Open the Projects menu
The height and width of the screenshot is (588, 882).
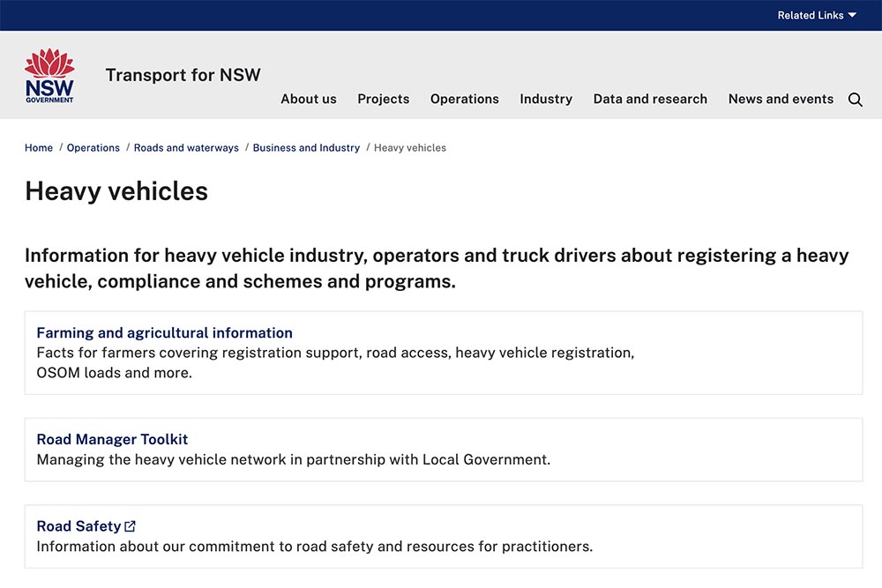[x=383, y=99]
